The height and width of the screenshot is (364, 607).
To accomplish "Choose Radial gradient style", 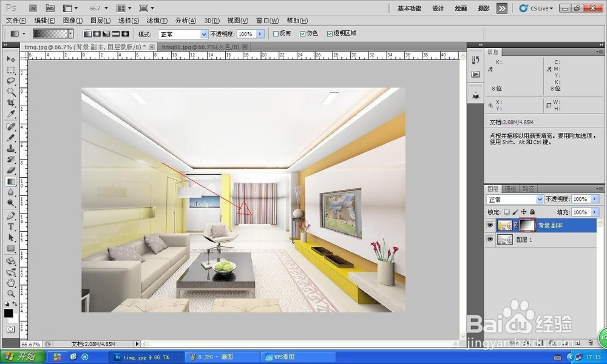I will (x=97, y=34).
